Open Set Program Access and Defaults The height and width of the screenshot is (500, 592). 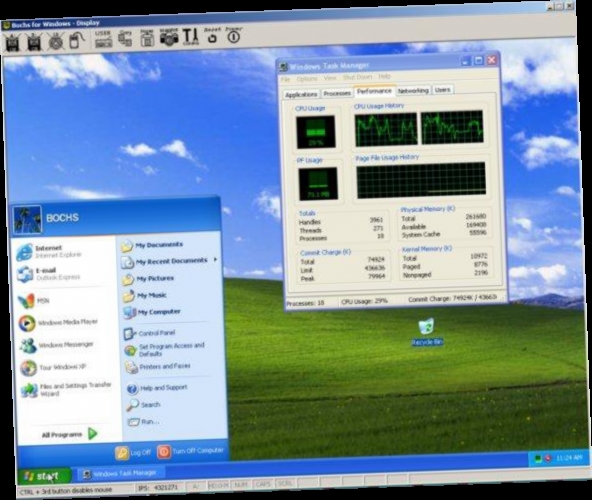click(165, 350)
